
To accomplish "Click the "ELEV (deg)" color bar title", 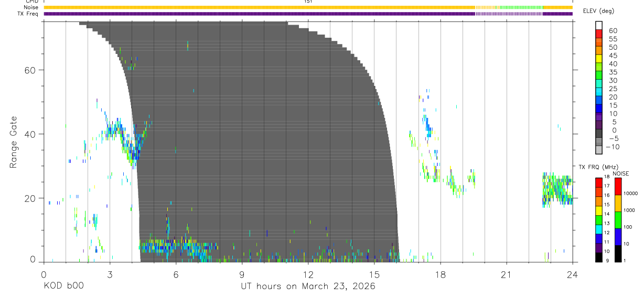I will point(599,11).
